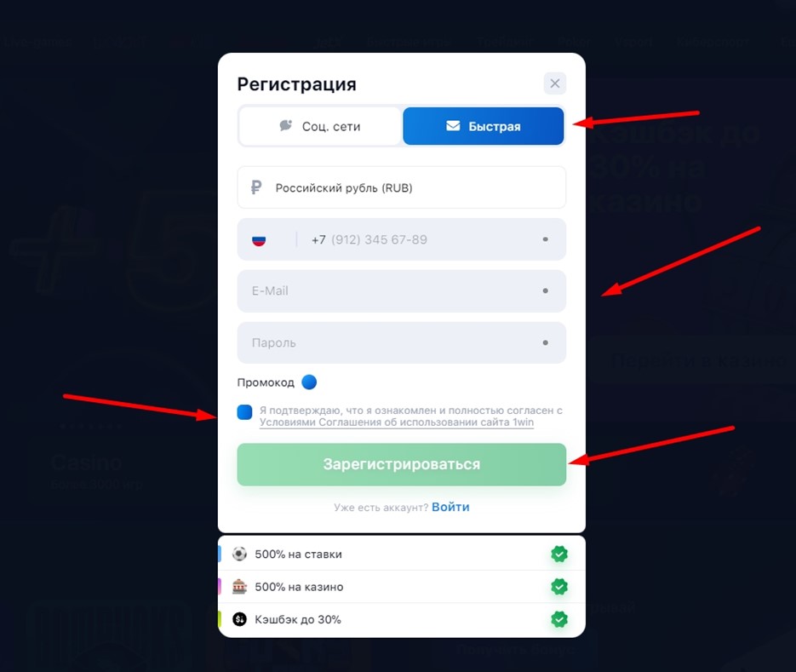This screenshot has width=796, height=672.
Task: Expand the Промокод toggle
Action: click(x=309, y=382)
